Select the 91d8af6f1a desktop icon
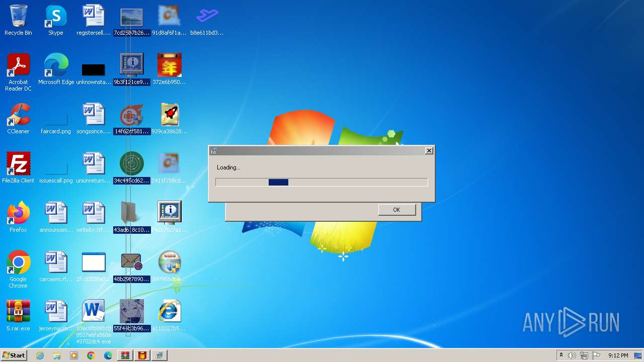 pyautogui.click(x=169, y=20)
